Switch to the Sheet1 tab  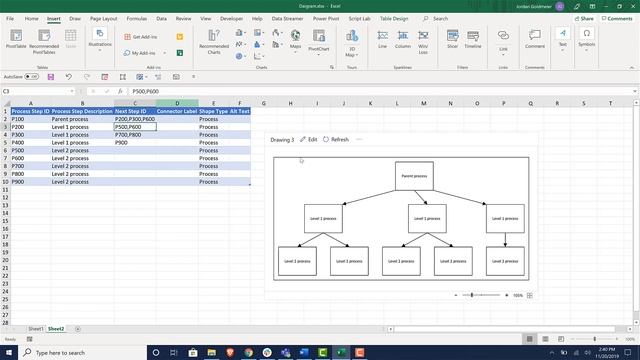point(36,329)
